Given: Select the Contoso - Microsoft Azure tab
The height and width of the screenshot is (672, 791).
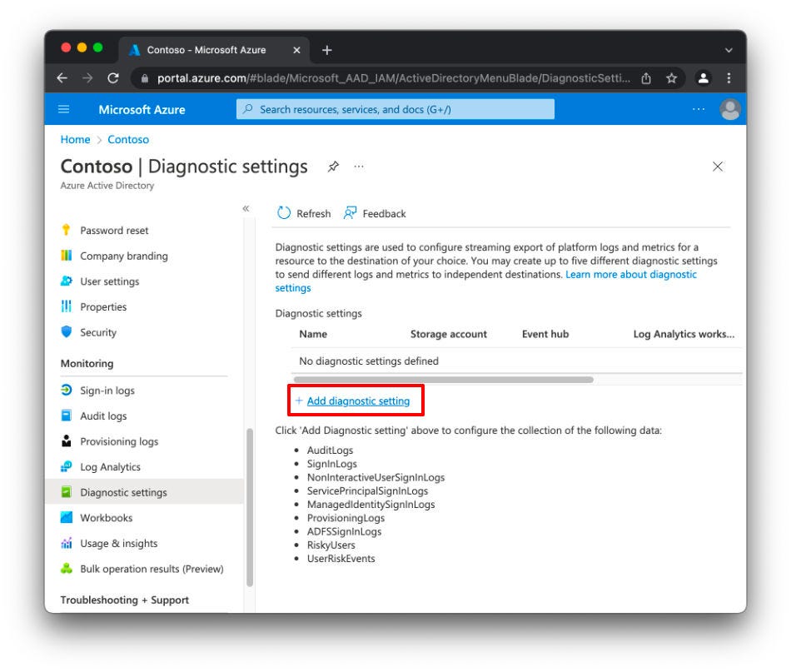Looking at the screenshot, I should pos(214,50).
